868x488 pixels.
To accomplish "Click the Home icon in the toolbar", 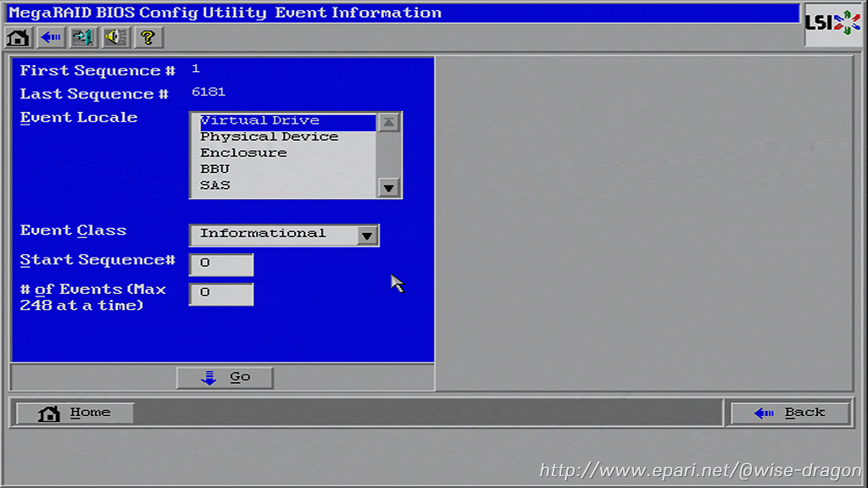I will point(18,37).
